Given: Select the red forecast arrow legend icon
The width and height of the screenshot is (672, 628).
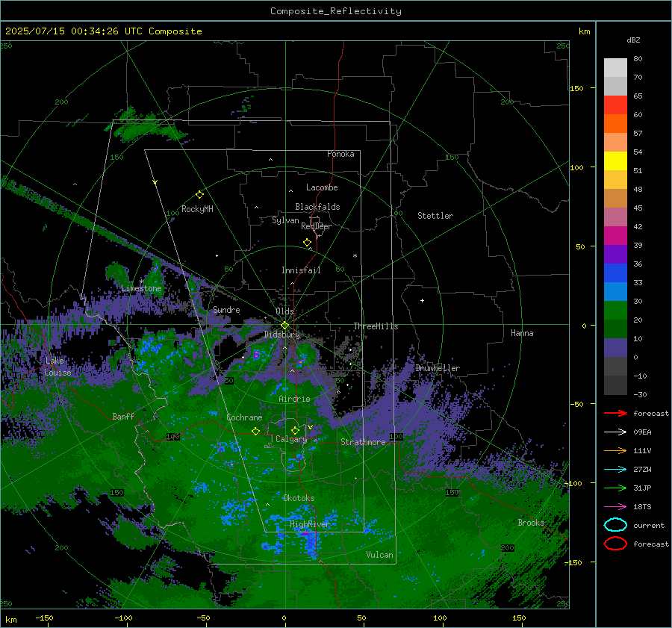Looking at the screenshot, I should [615, 413].
